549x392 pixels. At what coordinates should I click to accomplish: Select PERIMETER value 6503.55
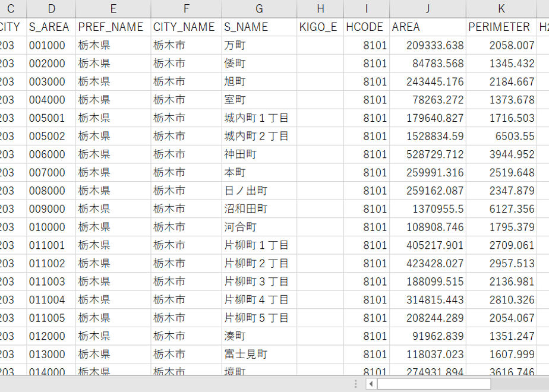tap(501, 136)
